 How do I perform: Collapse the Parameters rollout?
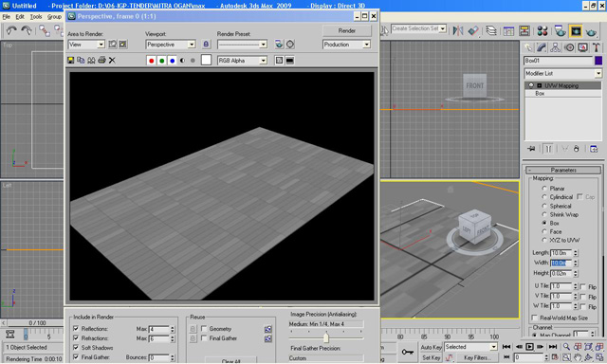(563, 170)
